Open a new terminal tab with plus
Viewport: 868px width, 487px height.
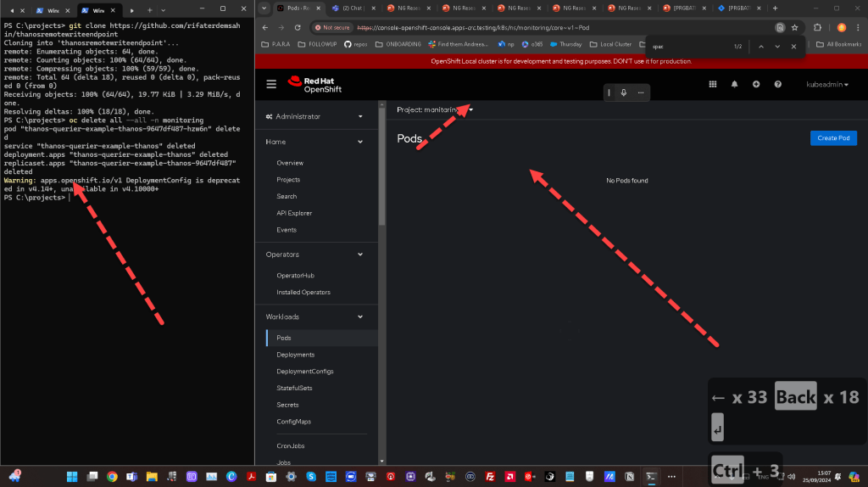tap(149, 10)
